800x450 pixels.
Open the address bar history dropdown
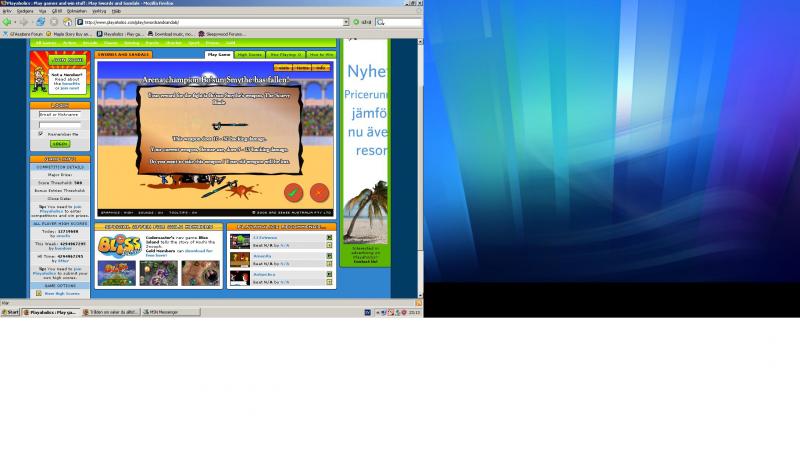pyautogui.click(x=345, y=22)
